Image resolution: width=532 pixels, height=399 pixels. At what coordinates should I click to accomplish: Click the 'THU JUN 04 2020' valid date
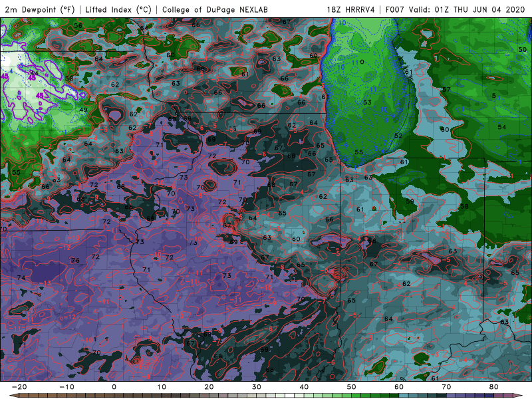[489, 9]
